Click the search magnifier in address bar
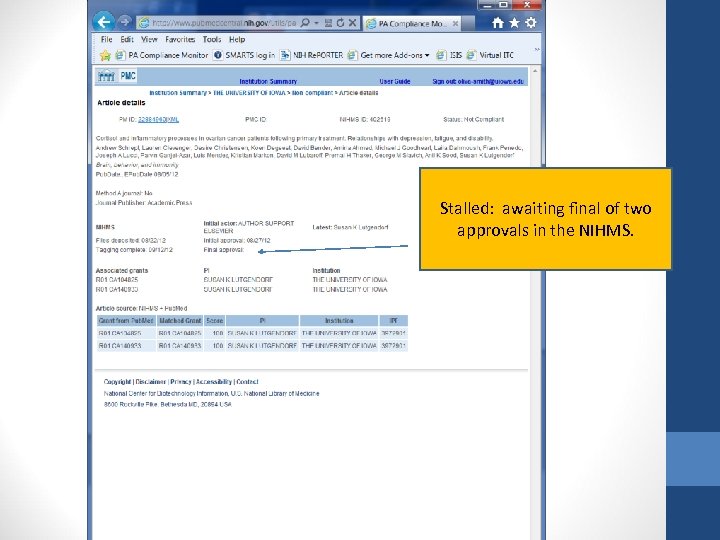This screenshot has height=540, width=720. coord(304,22)
